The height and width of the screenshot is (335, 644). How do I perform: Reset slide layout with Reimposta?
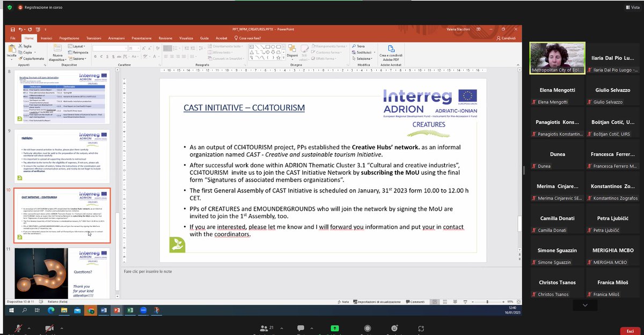pyautogui.click(x=78, y=52)
